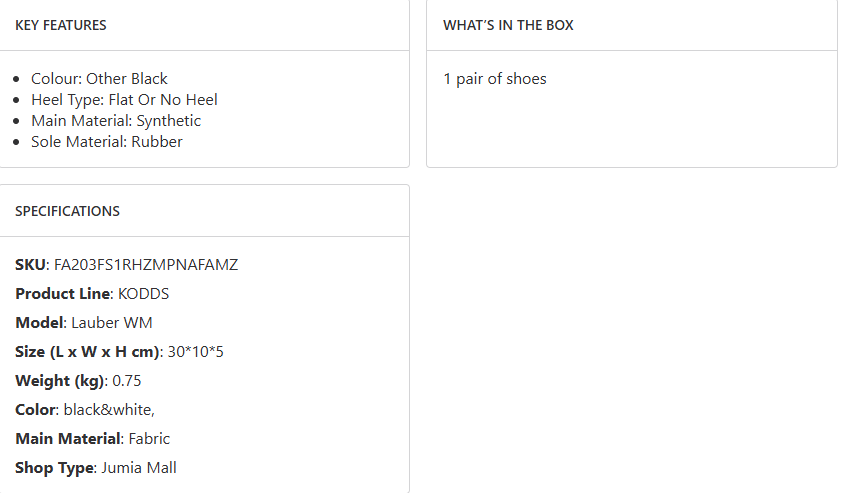Click the KEY FEATURES heading

(x=61, y=25)
